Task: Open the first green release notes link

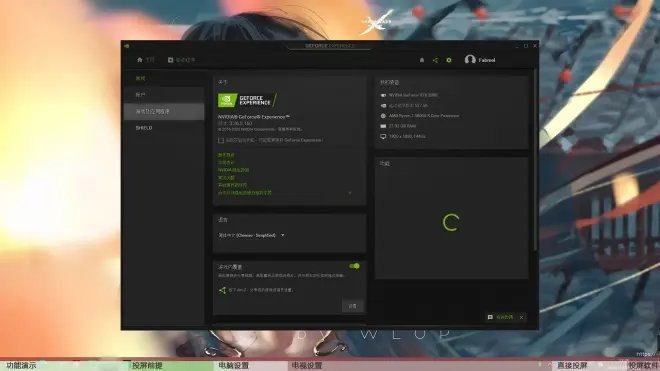Action: [226, 155]
